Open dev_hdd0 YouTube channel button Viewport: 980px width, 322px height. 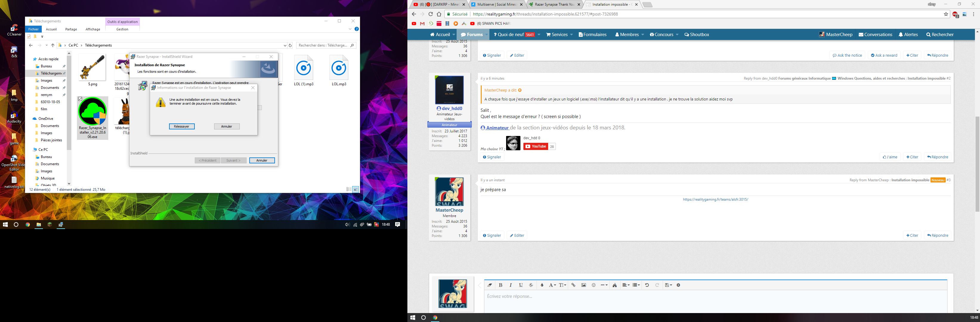coord(536,146)
